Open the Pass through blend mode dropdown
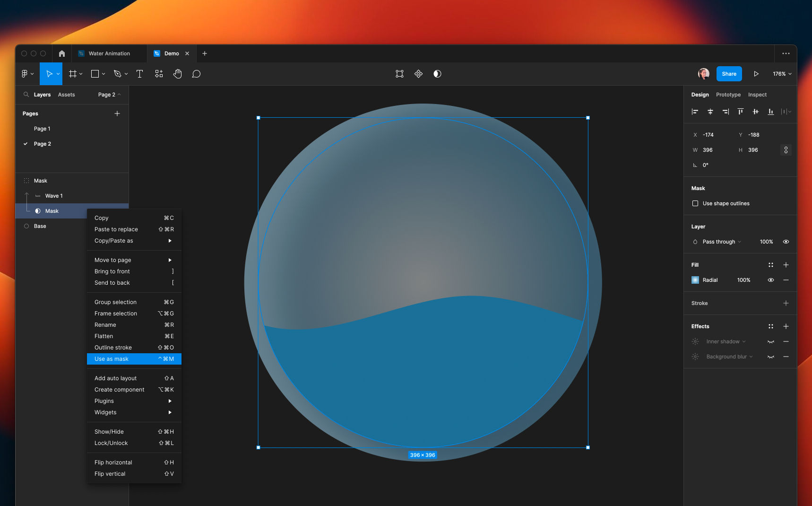This screenshot has height=506, width=812. pyautogui.click(x=722, y=242)
